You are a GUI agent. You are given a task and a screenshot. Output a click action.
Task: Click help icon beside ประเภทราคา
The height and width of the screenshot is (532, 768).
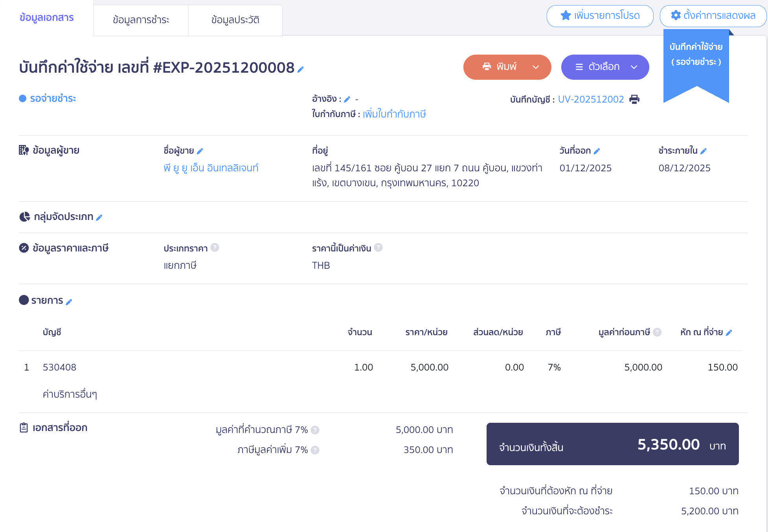(215, 248)
